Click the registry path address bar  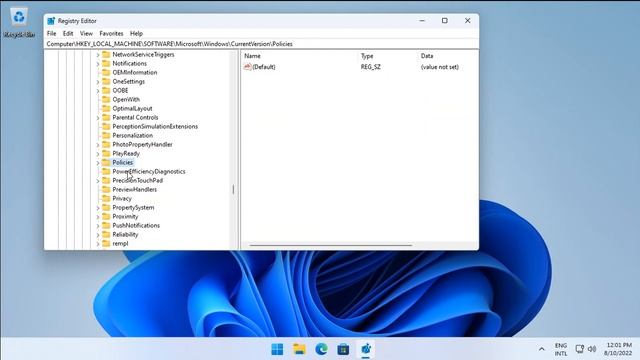point(261,44)
